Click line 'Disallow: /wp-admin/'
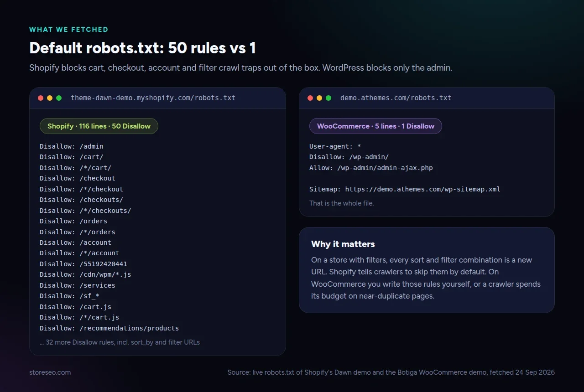Screen dimensions: 584x392 [x=349, y=157]
